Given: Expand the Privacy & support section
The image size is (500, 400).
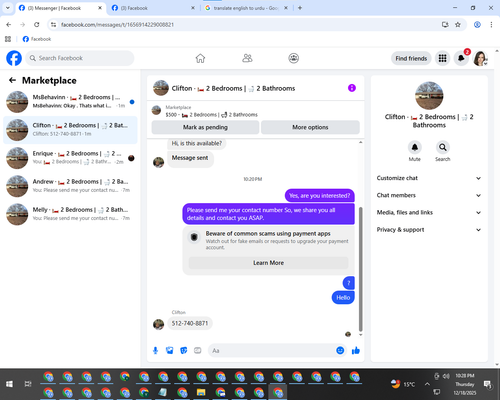Looking at the screenshot, I should (x=429, y=230).
